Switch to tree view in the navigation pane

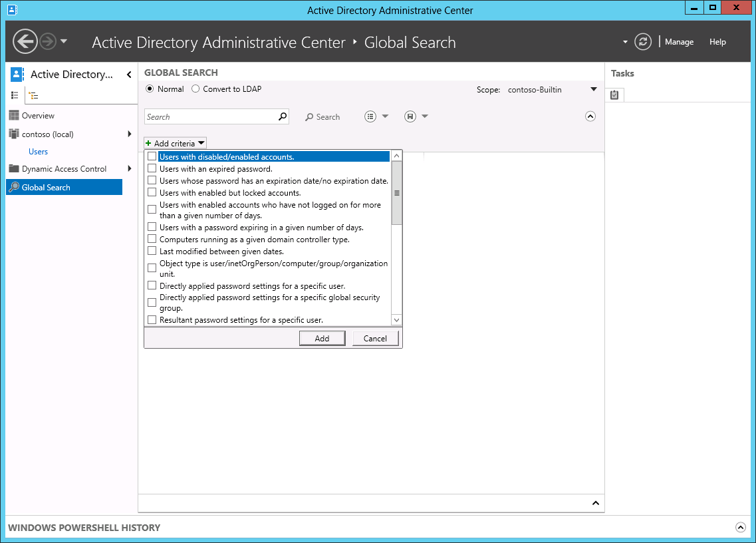coord(33,95)
